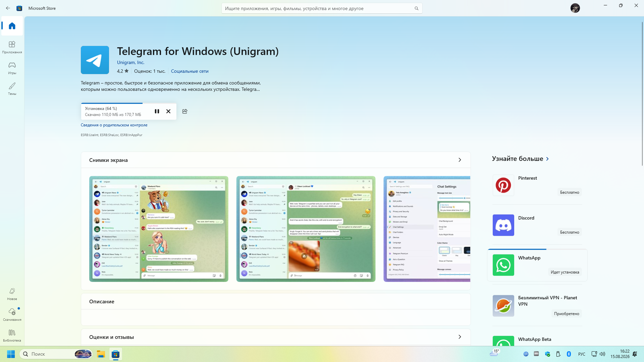Open File Explorer from the taskbar
The width and height of the screenshot is (644, 362).
coord(101,354)
